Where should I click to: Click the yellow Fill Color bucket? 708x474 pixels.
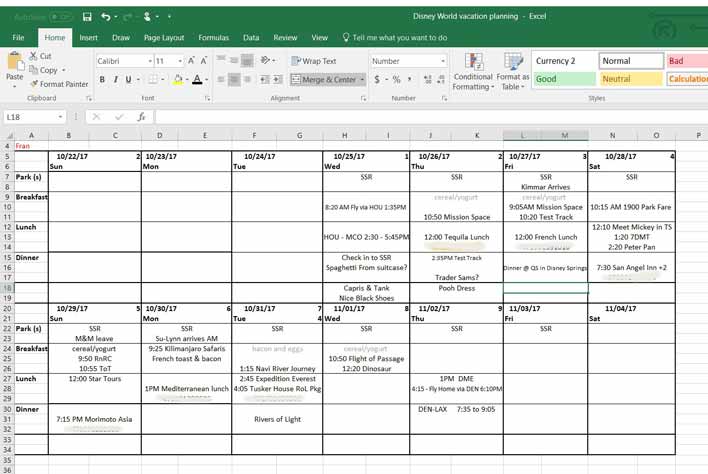coord(178,79)
